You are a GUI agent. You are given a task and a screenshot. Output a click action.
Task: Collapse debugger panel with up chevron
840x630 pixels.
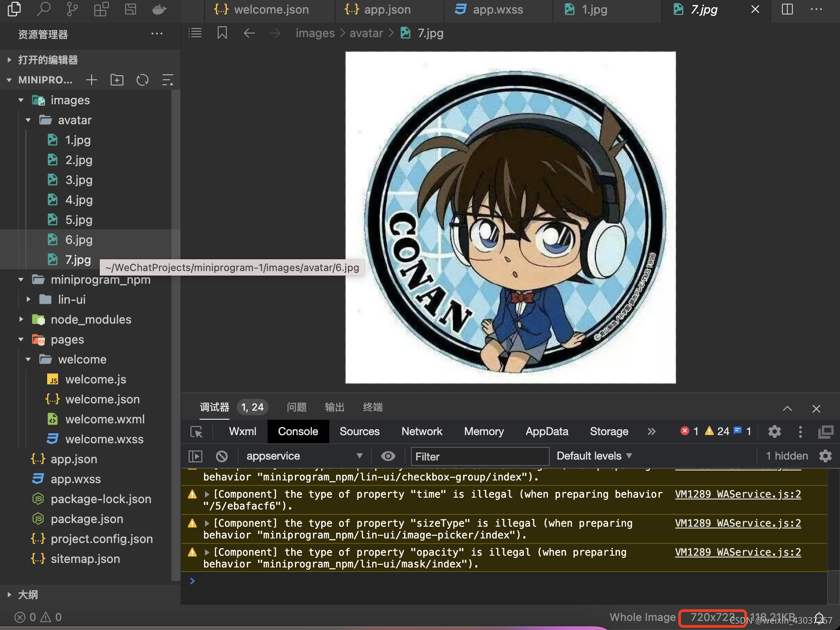(x=787, y=408)
